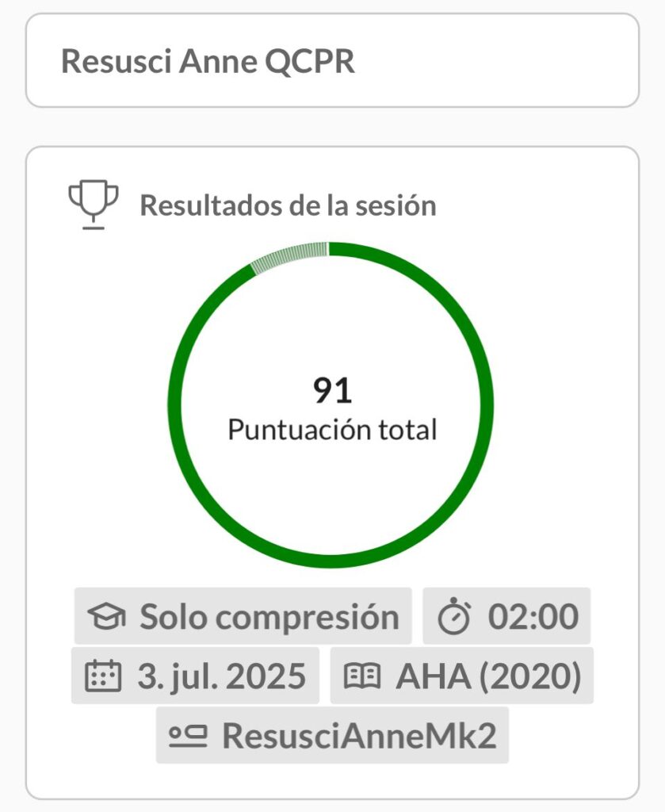Click the 02:00 duration text

point(533,617)
